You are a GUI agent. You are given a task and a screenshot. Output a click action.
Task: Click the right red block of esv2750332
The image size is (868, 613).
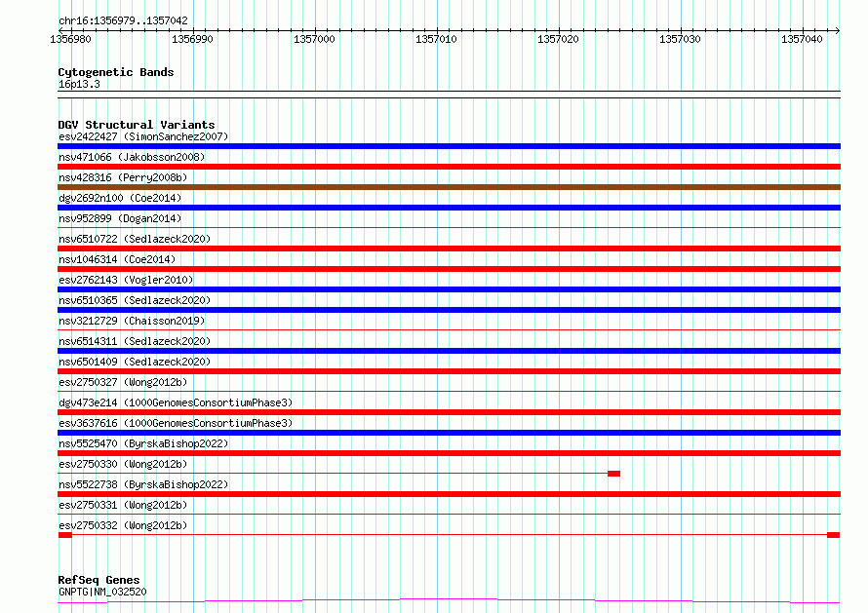pos(834,535)
